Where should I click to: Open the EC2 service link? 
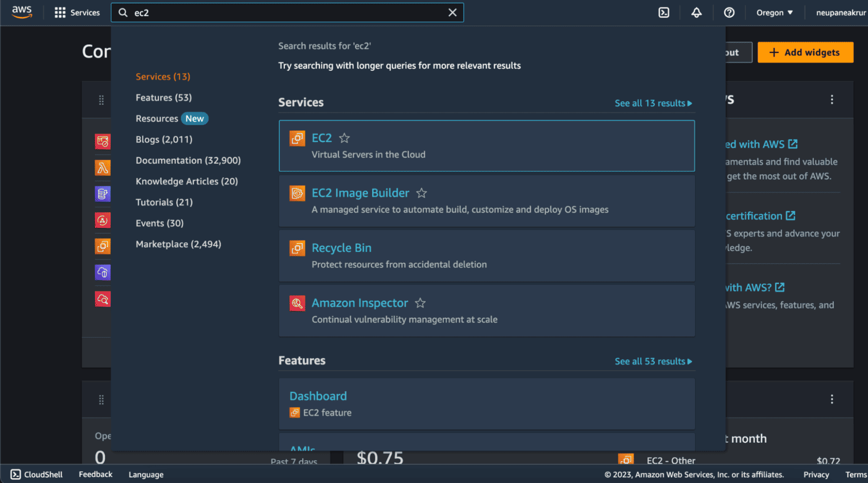pos(322,138)
